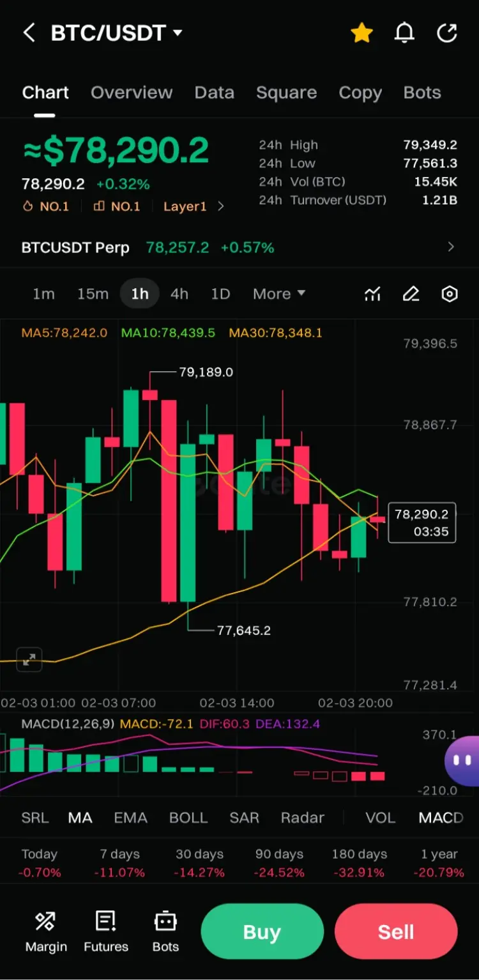
Task: Tap the 7 days -11.07% performance
Action: pyautogui.click(x=119, y=863)
